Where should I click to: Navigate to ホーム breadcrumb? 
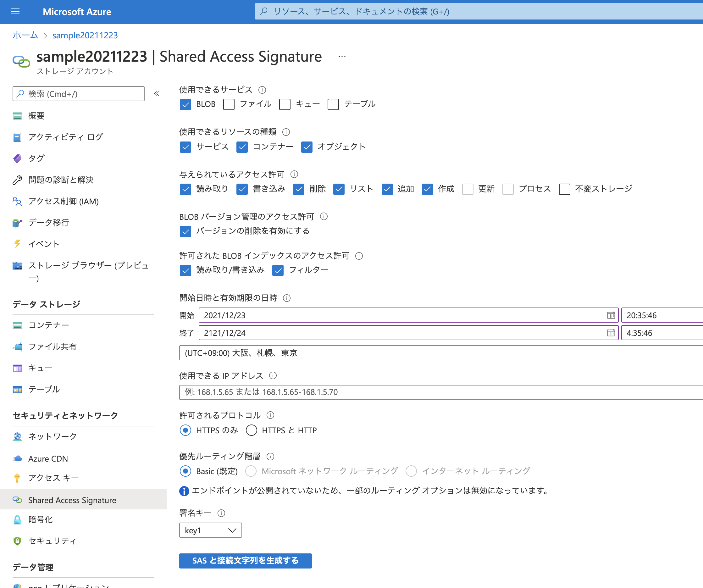point(25,35)
